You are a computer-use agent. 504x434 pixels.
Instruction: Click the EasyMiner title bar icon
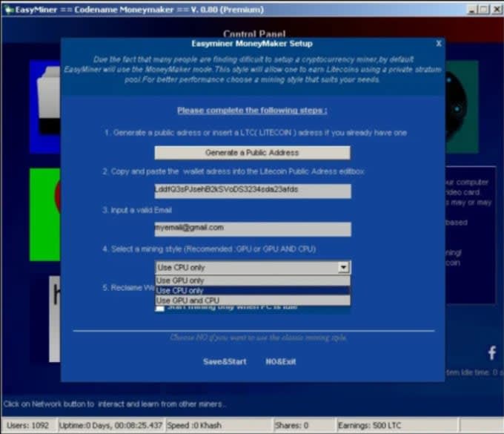(8, 10)
